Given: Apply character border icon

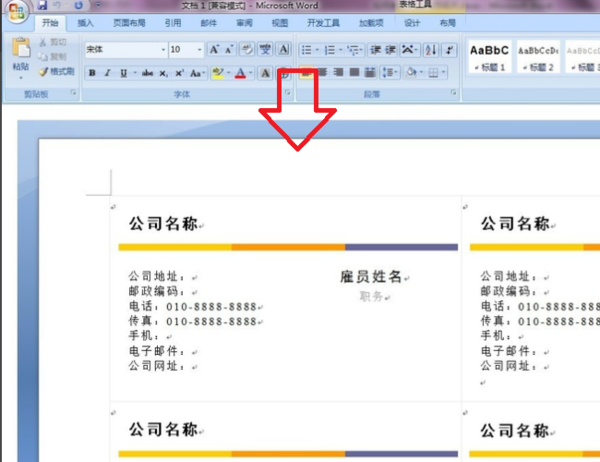Looking at the screenshot, I should 284,49.
